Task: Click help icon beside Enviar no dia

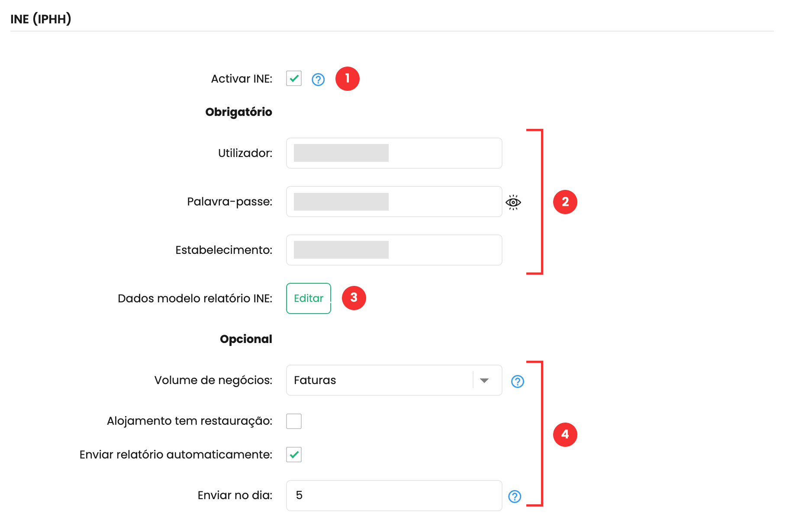Action: pyautogui.click(x=515, y=496)
